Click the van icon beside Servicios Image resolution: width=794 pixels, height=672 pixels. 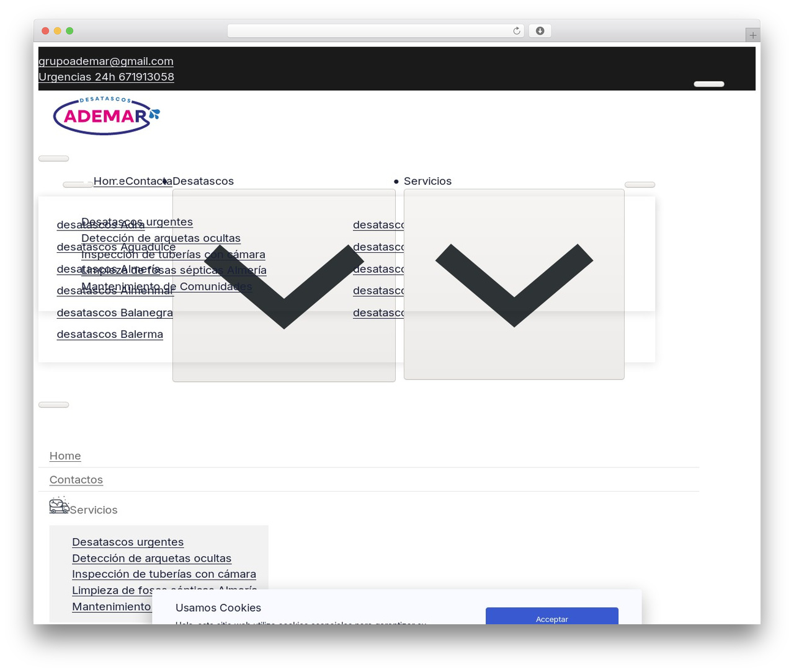pos(59,505)
